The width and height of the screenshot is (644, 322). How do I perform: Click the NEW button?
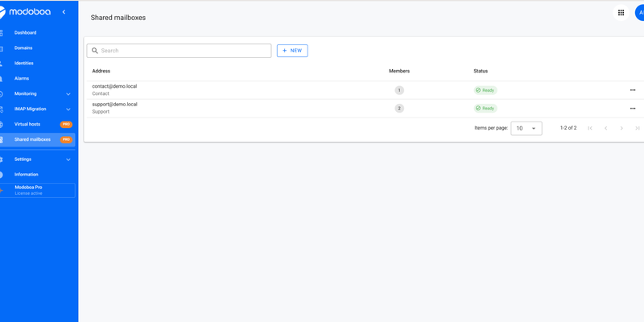tap(292, 51)
